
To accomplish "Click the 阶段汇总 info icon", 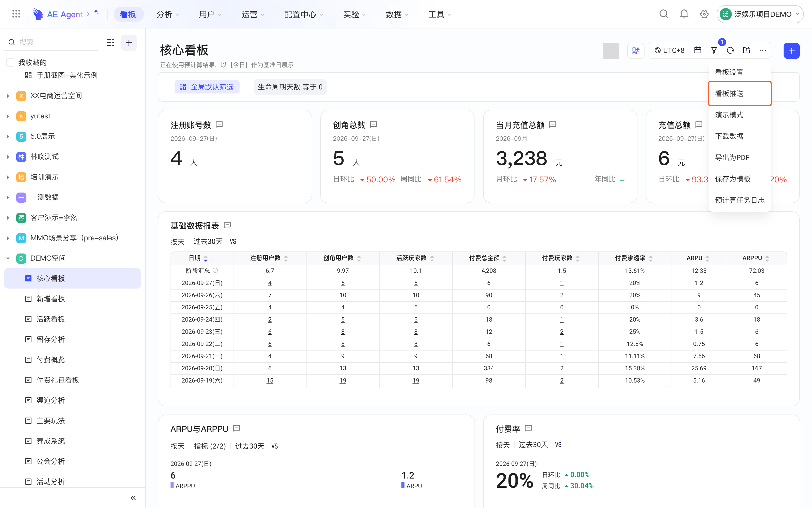I will click(215, 270).
